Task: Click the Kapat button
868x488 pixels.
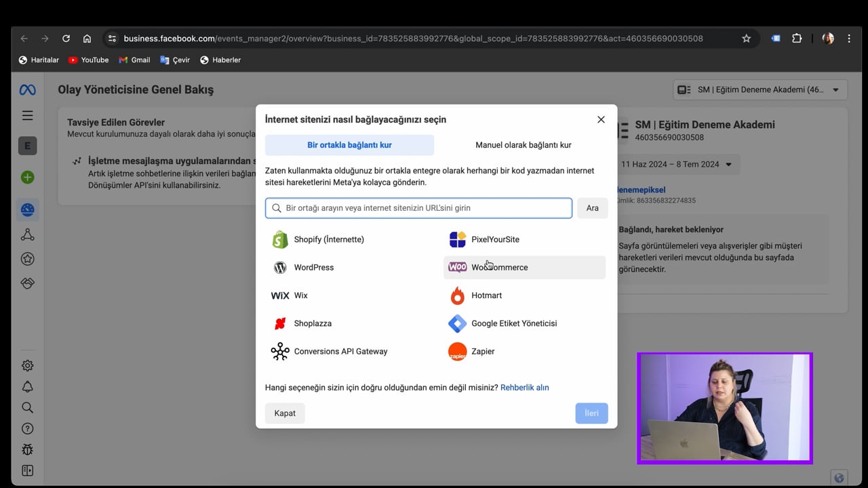Action: tap(285, 413)
